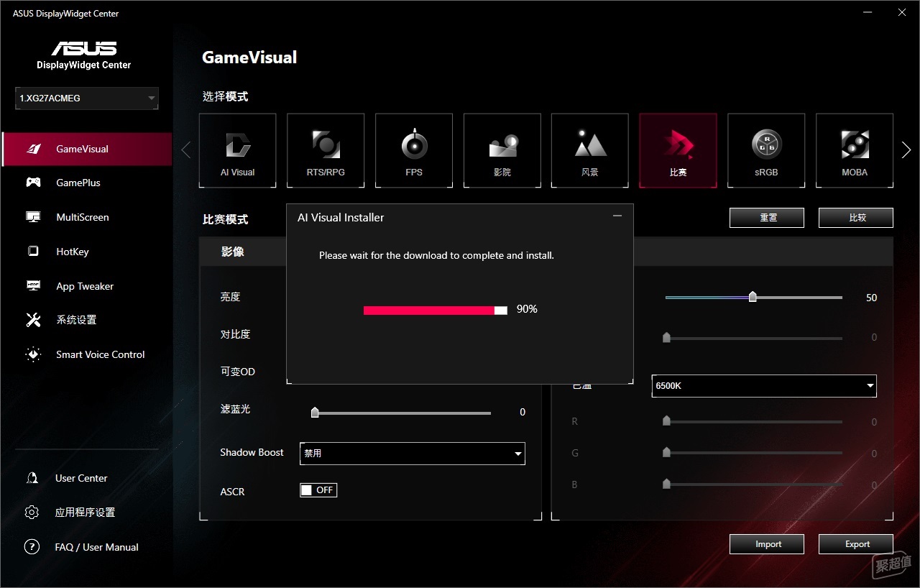Open the monitor selector 1.XG27ACMEG dropdown
The width and height of the screenshot is (920, 588).
pyautogui.click(x=86, y=98)
